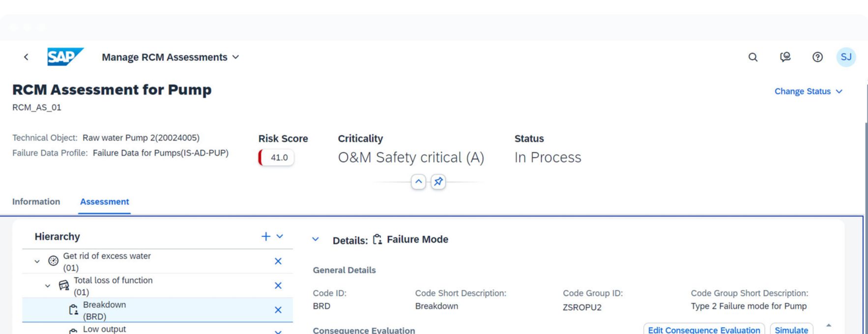Image resolution: width=868 pixels, height=334 pixels.
Task: Open the help question mark icon
Action: point(817,57)
